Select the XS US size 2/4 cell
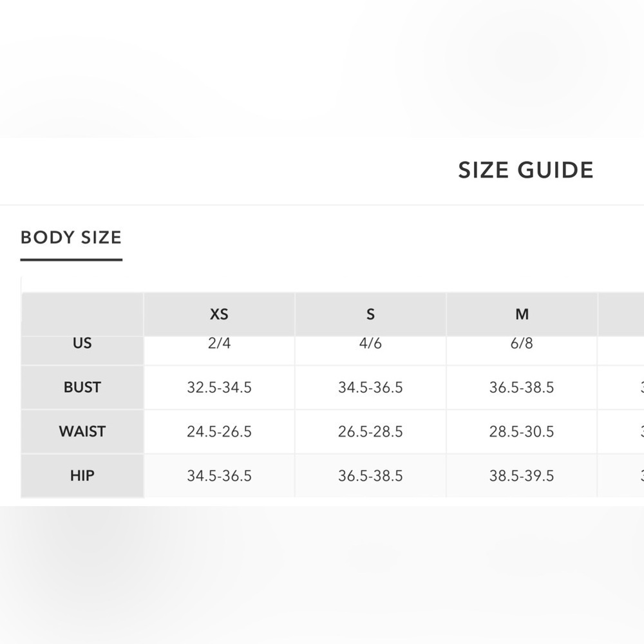 click(219, 343)
